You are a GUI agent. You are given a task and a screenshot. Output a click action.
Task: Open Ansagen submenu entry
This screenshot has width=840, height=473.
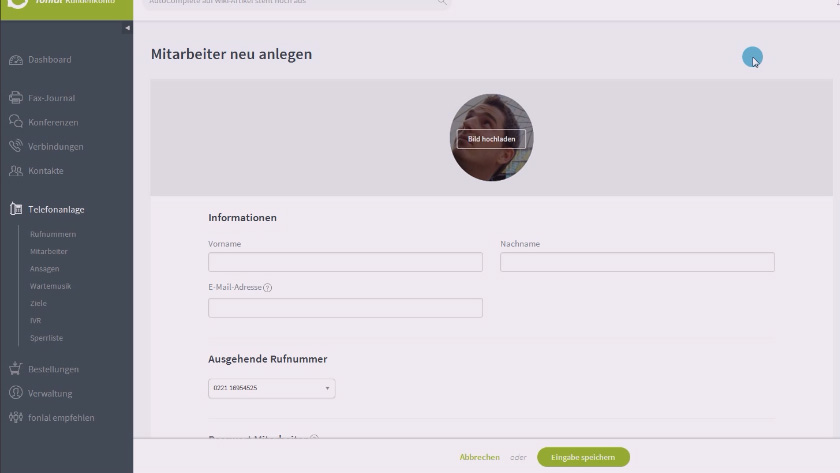(44, 268)
